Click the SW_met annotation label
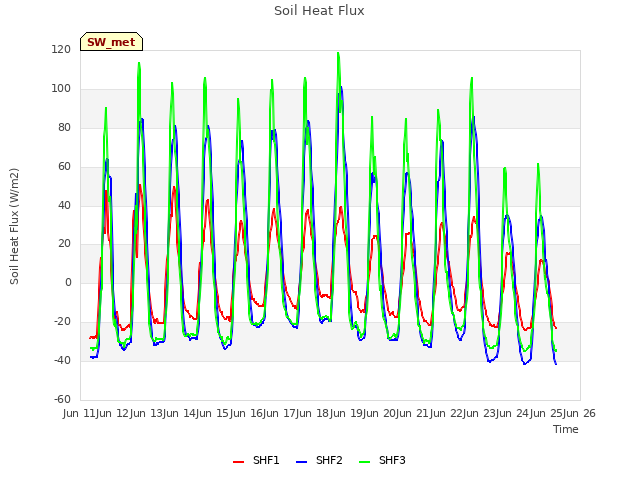The width and height of the screenshot is (640, 480). 111,42
